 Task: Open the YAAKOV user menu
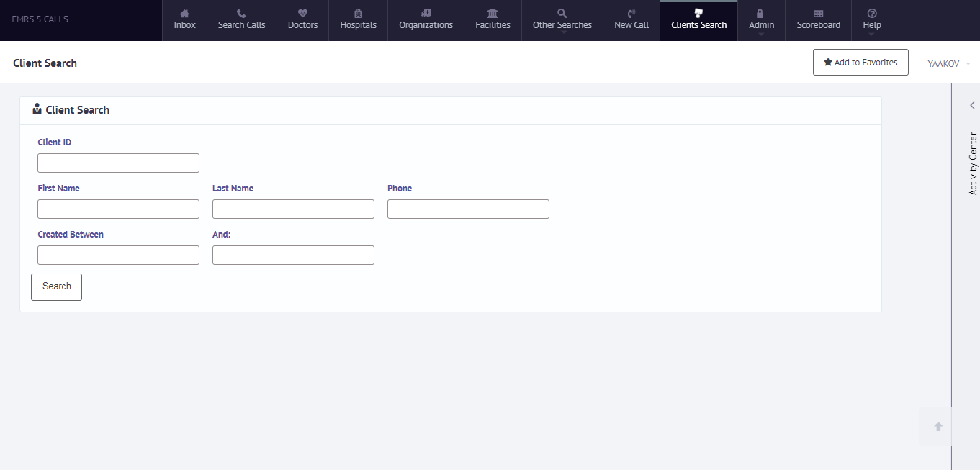(x=949, y=63)
